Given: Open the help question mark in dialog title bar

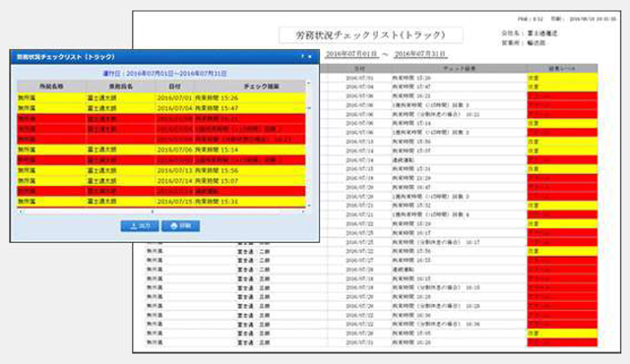Looking at the screenshot, I should click(302, 57).
